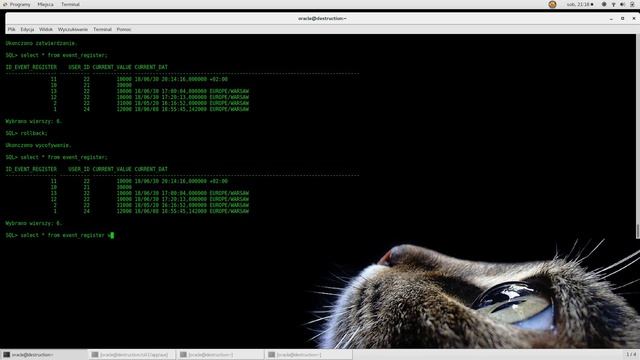This screenshot has width=640, height=360.
Task: Click the 'Ukonczono wycofywanie.' output line
Action: point(38,145)
